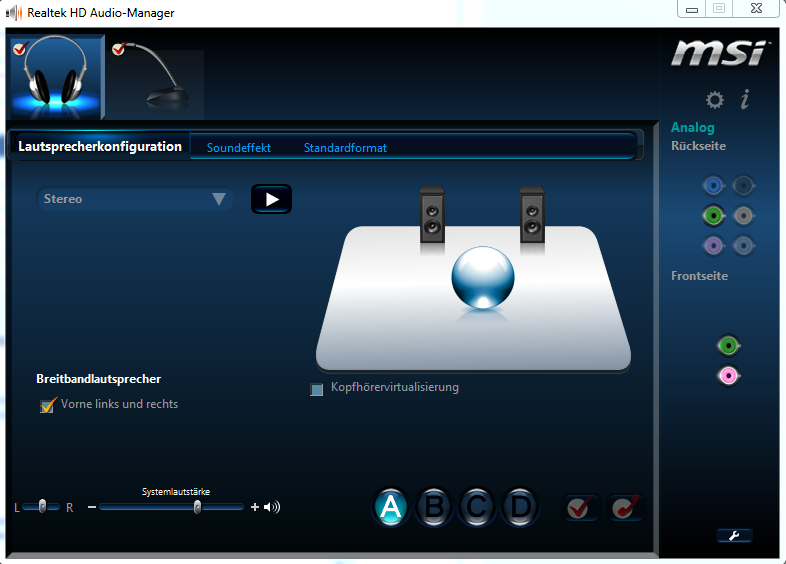This screenshot has width=786, height=564.
Task: Close the Realtek HD Audio-Manager window
Action: click(x=756, y=9)
